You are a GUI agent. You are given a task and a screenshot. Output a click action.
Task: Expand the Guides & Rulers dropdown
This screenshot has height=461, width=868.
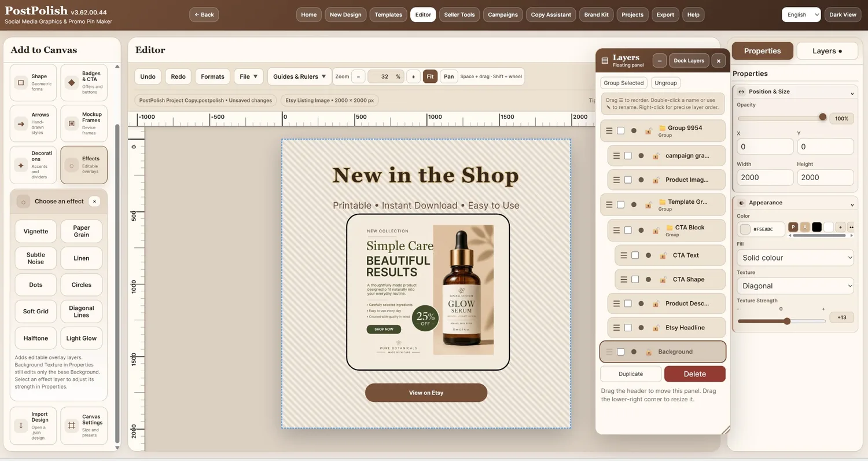299,76
